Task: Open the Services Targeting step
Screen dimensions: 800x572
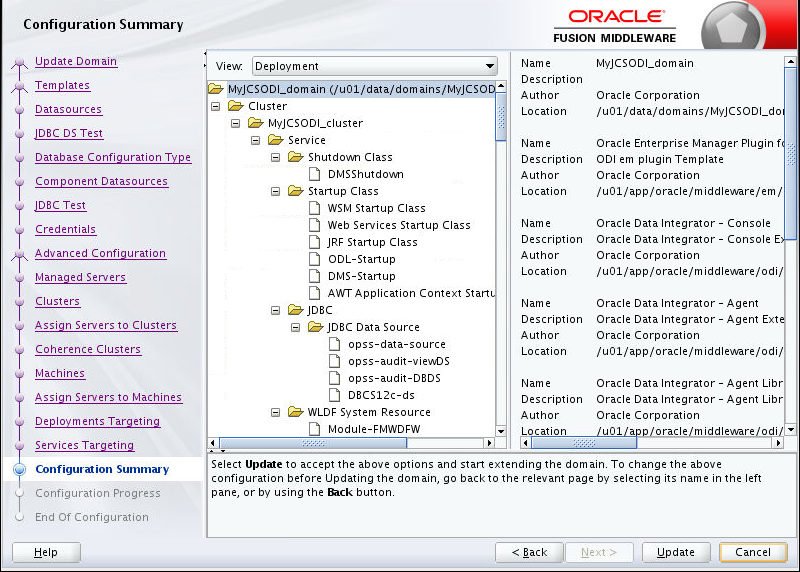Action: pyautogui.click(x=84, y=445)
